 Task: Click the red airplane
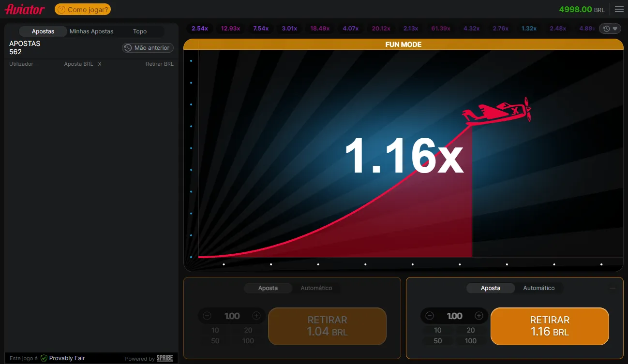point(497,111)
